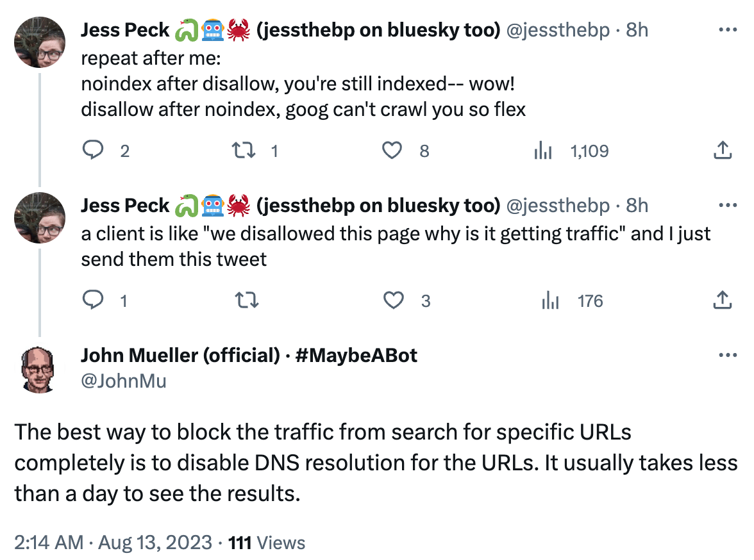Open the more options menu on the second tweet
Screen dimensions: 754x560
click(727, 204)
